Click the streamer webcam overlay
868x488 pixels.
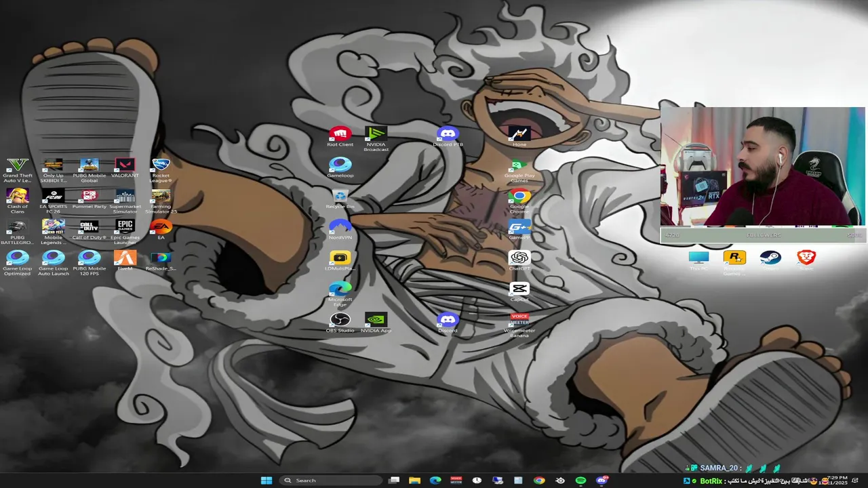(762, 167)
